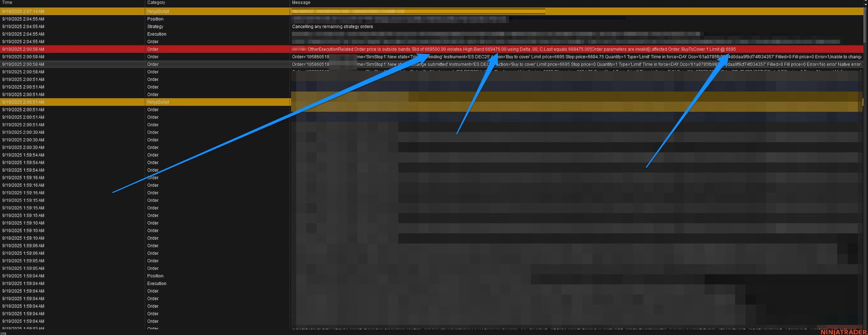The image size is (868, 335).
Task: Click the red row's 2:00:58 AM timestamp
Action: [23, 49]
